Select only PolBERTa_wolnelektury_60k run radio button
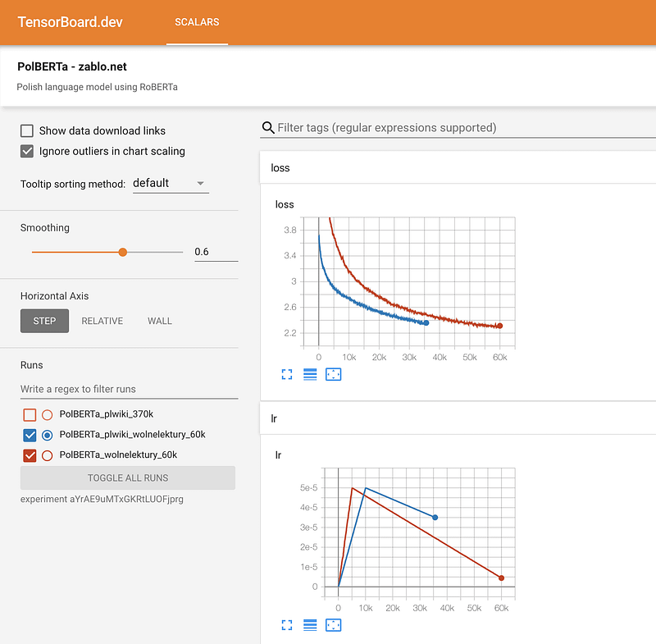Screen dimensions: 656x644 pyautogui.click(x=47, y=455)
